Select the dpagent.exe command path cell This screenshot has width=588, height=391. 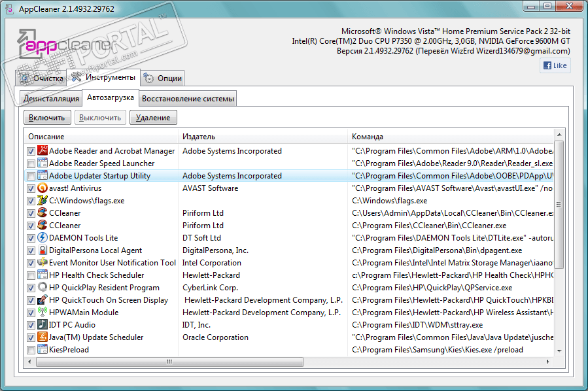(x=437, y=250)
